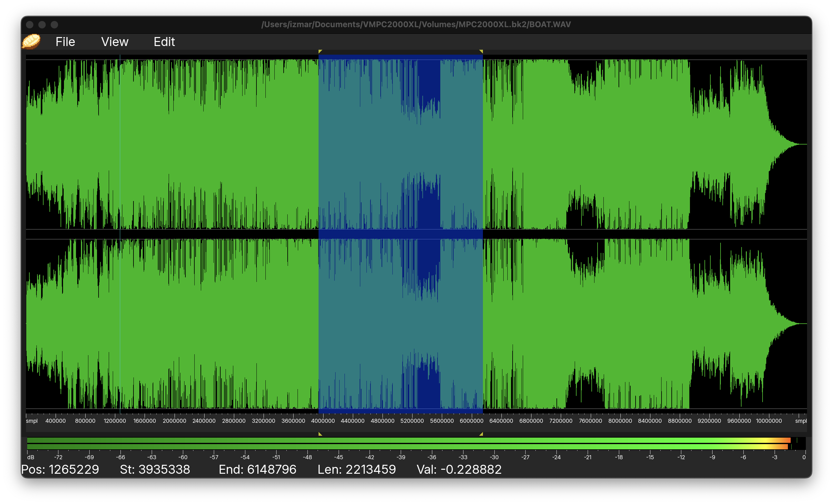Click the bottom selection start marker triangle
833x504 pixels.
[320, 434]
